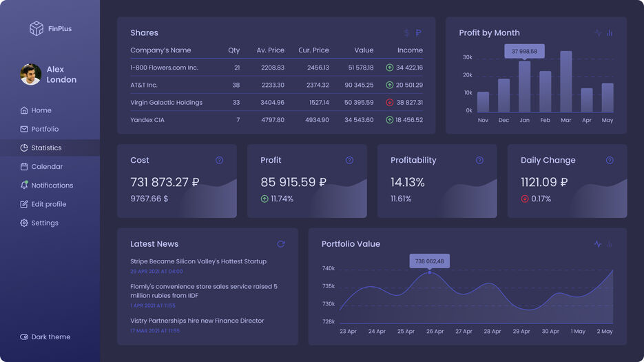Screen dimensions: 644x362
Task: Go to Portfolio in the sidebar
Action: [x=45, y=129]
